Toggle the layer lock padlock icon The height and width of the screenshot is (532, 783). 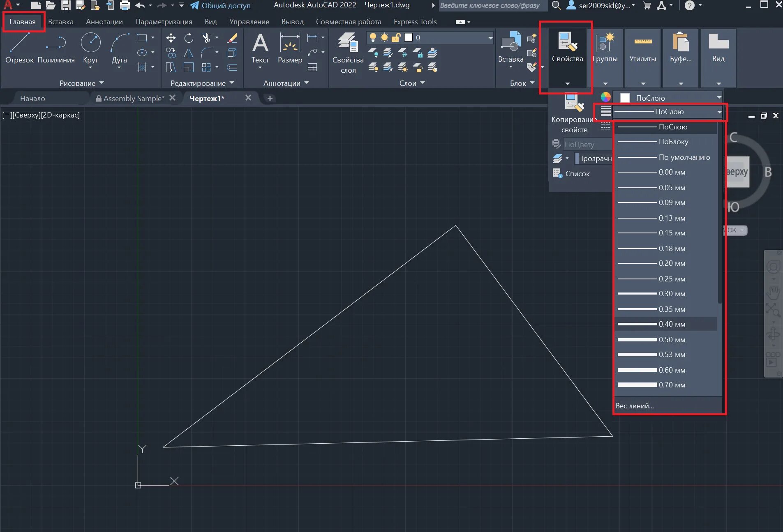396,38
